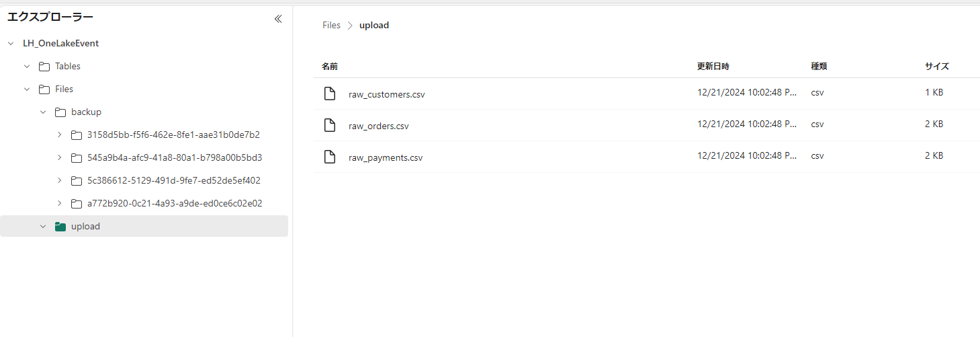Screen dimensions: 980x337
Task: Click 2 KB size of raw_payments.csv
Action: tap(934, 155)
